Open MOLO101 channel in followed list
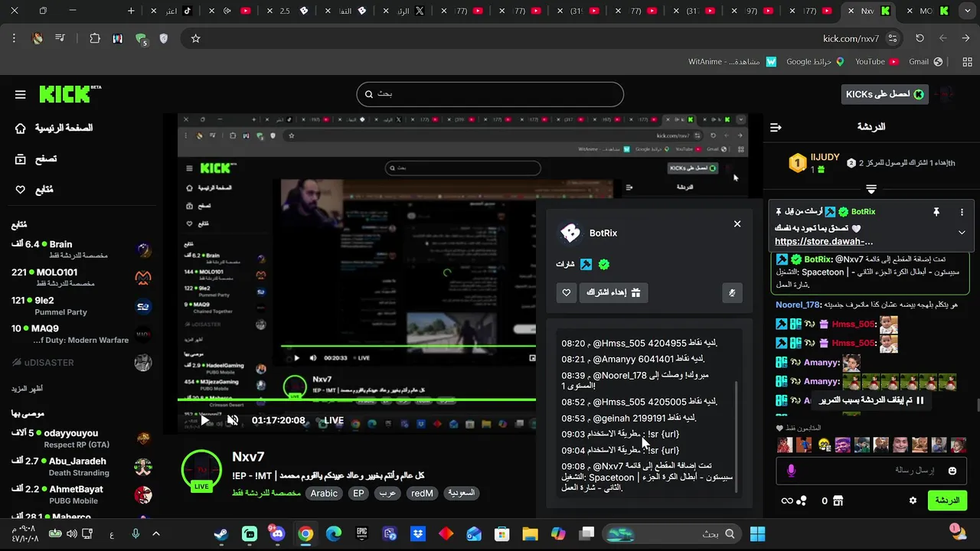980x551 pixels. coord(81,278)
